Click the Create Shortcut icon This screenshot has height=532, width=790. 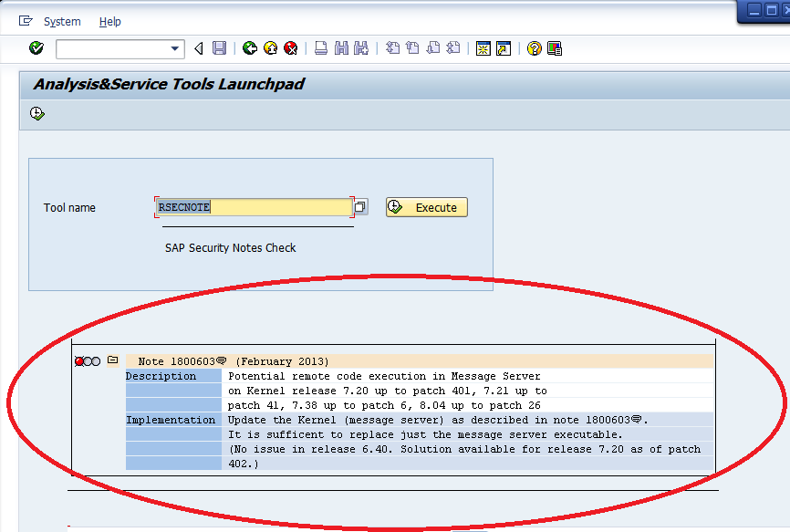[x=504, y=48]
